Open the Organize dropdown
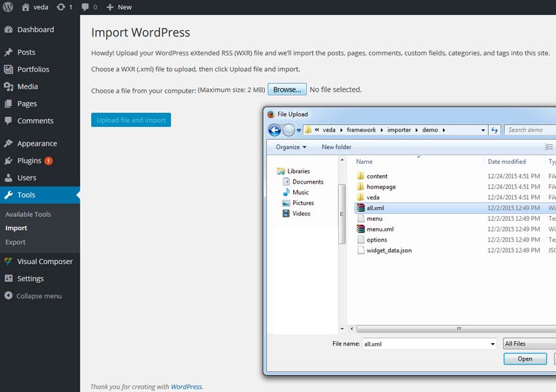This screenshot has height=392, width=556. click(290, 147)
